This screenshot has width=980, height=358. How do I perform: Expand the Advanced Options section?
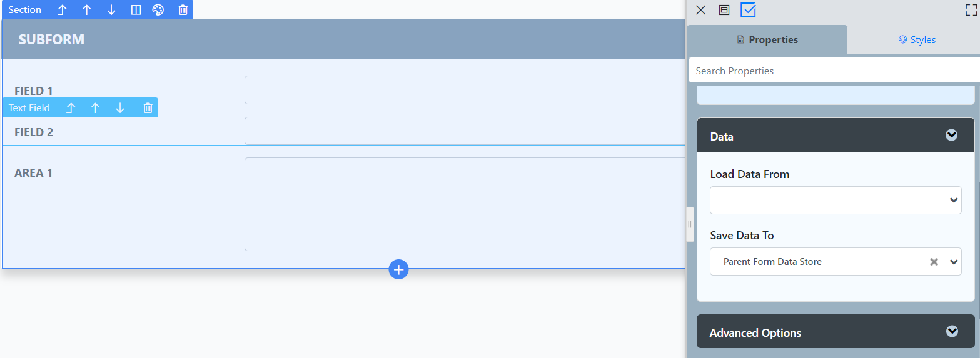pyautogui.click(x=951, y=332)
